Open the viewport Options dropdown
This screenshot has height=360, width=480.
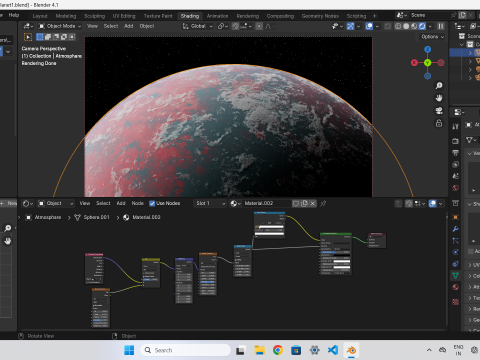point(432,37)
